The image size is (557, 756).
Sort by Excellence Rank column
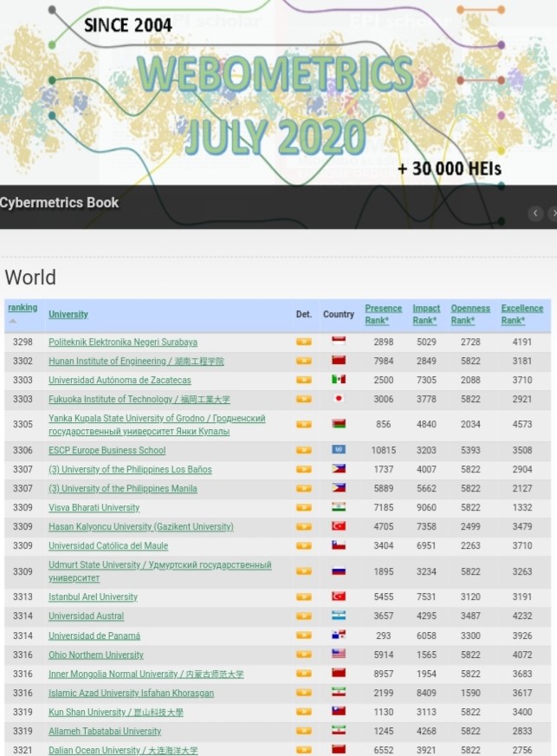pos(521,314)
